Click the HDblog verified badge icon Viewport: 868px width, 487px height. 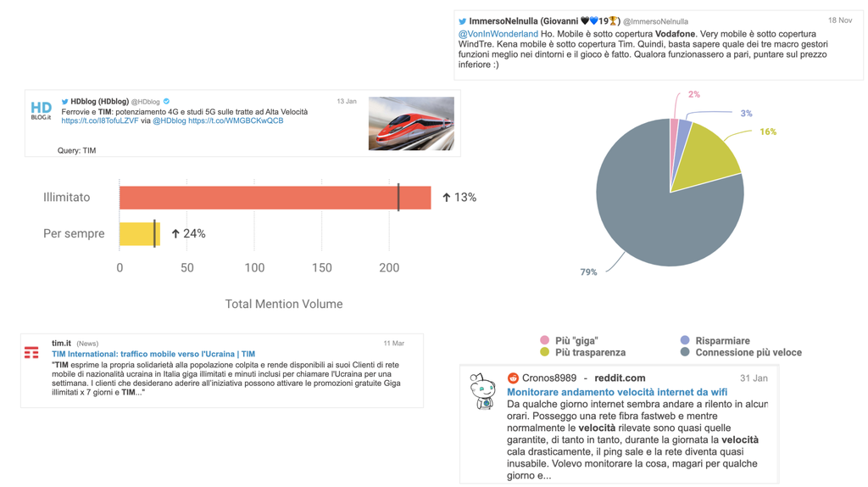166,102
